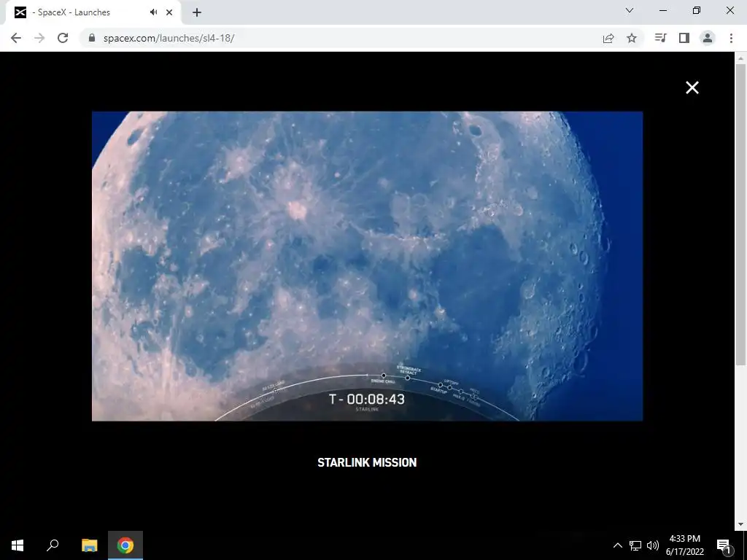
Task: Reload the spacex.com page
Action: [63, 38]
